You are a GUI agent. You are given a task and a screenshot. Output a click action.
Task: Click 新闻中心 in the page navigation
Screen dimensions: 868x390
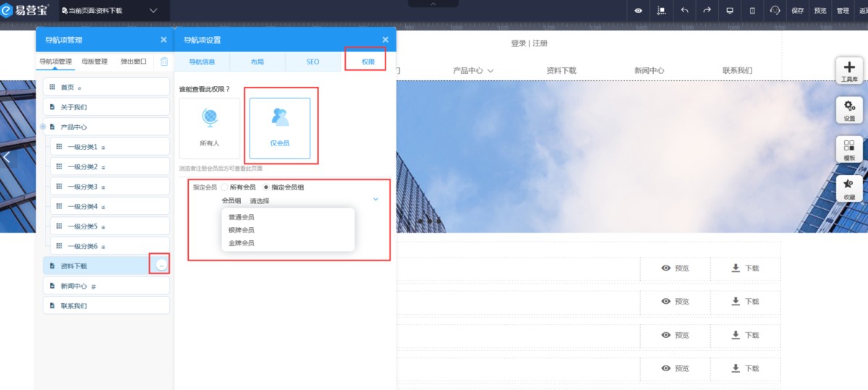pyautogui.click(x=650, y=71)
